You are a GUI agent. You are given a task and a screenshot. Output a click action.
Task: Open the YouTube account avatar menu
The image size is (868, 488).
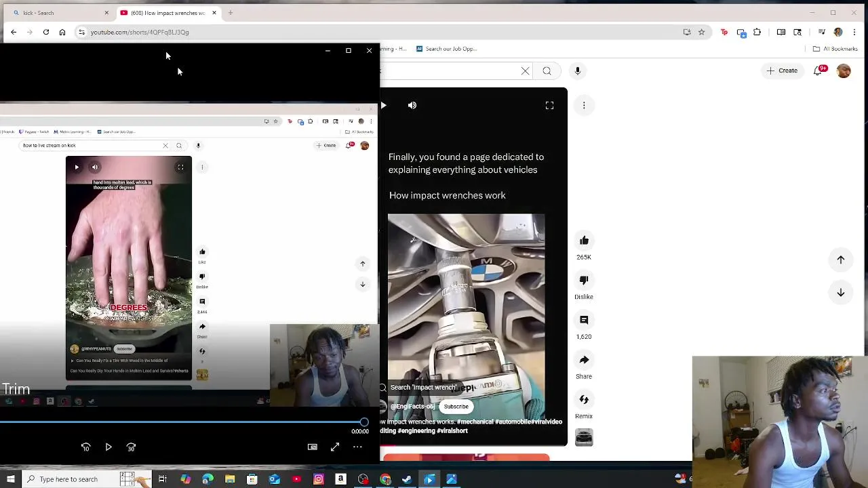pyautogui.click(x=844, y=70)
